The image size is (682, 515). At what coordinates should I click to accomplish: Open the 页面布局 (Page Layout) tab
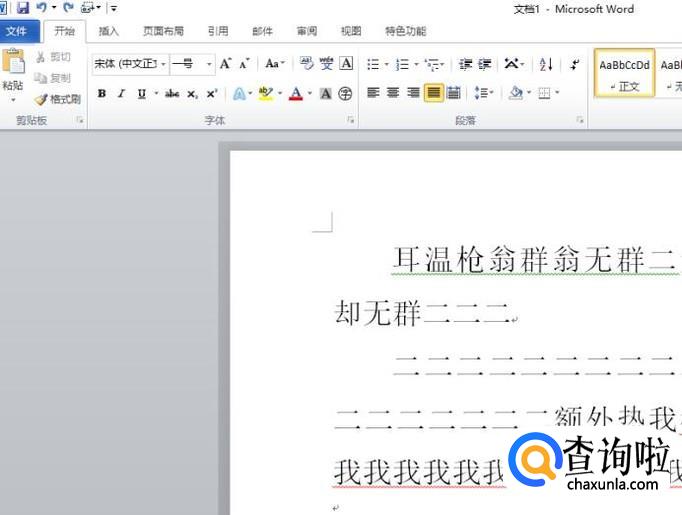pos(163,31)
